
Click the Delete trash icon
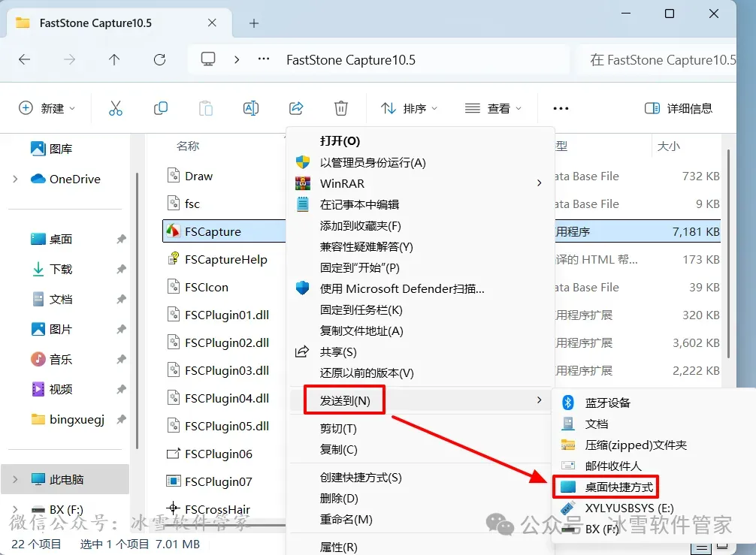pos(341,108)
